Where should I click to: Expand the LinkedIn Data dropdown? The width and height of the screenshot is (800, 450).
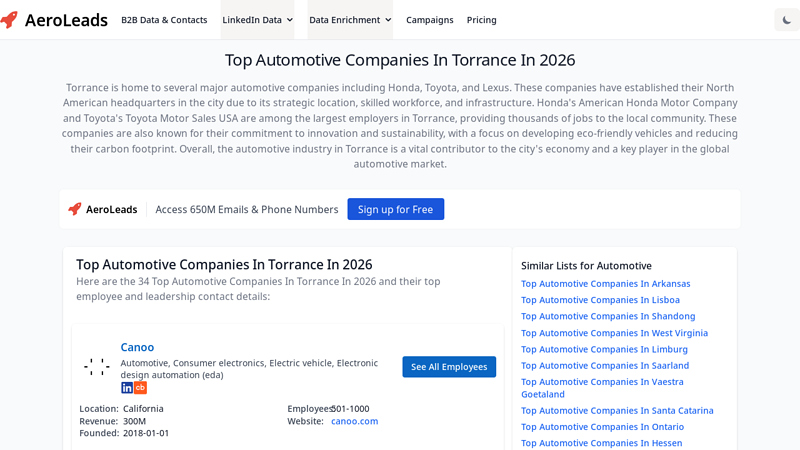(257, 20)
